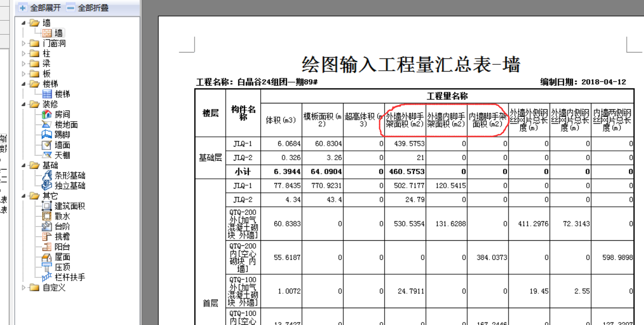
Task: Click the 首层 floor cell
Action: click(x=211, y=303)
